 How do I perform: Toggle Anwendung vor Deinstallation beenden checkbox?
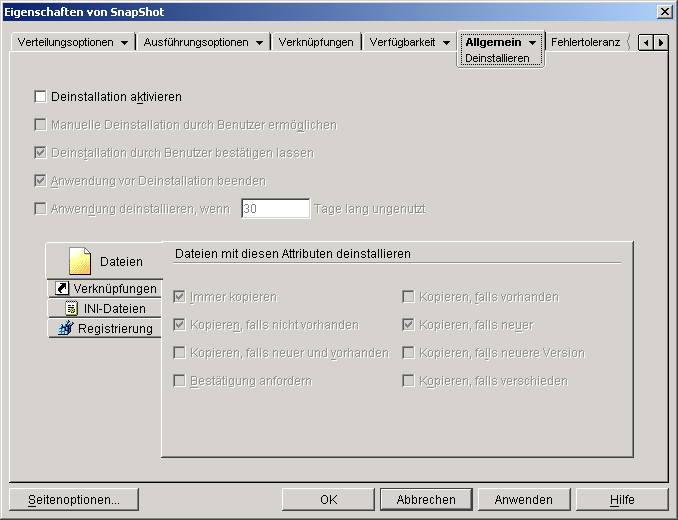click(40, 181)
